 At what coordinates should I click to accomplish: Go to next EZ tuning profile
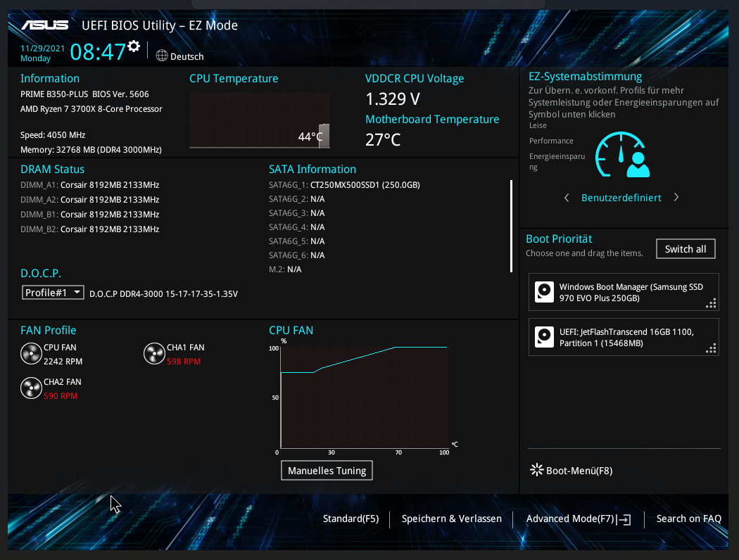[676, 198]
